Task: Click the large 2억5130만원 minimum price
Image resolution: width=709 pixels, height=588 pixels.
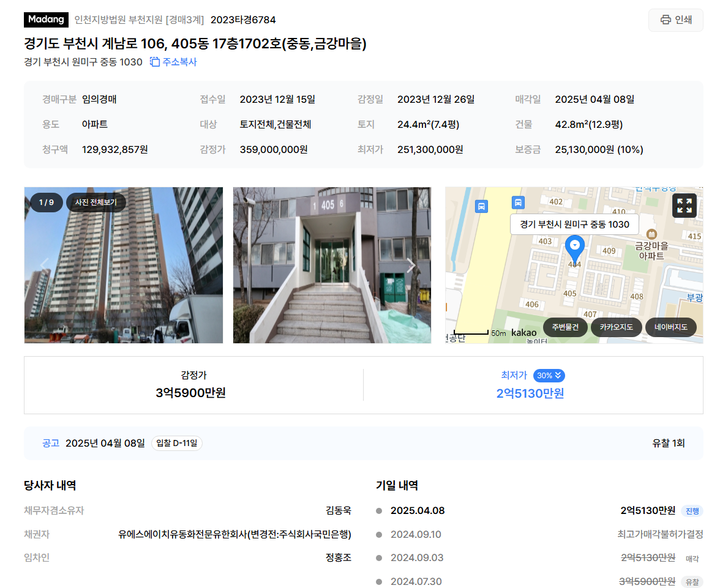Action: (x=530, y=393)
